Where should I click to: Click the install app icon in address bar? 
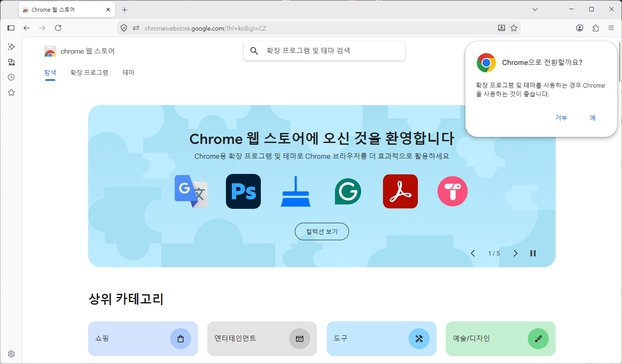pos(502,28)
